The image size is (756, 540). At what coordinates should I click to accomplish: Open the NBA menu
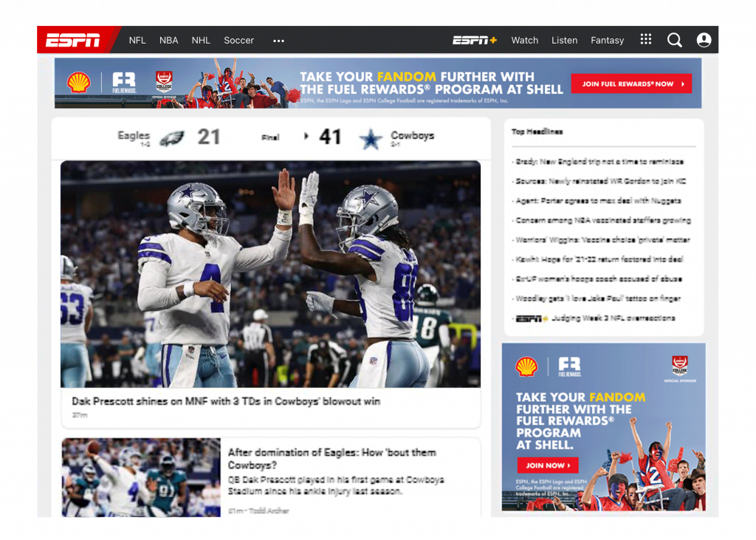(169, 41)
